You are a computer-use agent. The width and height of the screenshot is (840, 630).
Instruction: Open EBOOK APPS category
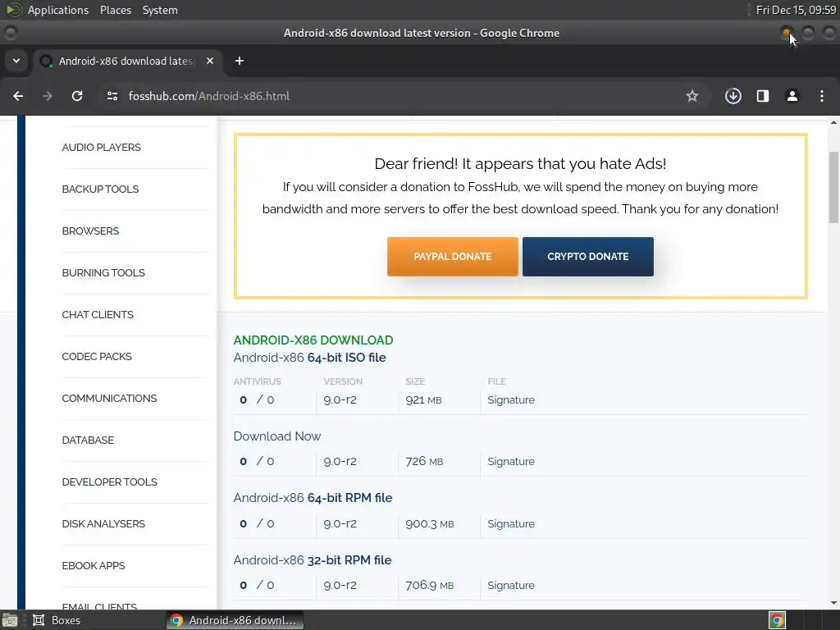click(94, 565)
